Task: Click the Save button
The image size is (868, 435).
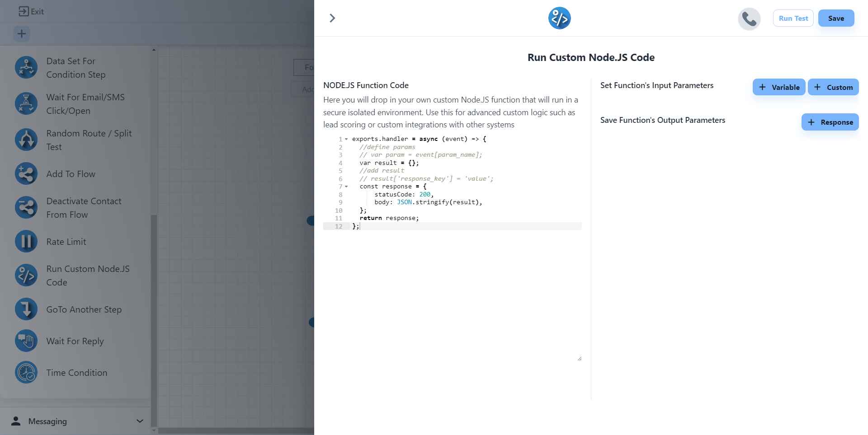Action: pos(836,18)
